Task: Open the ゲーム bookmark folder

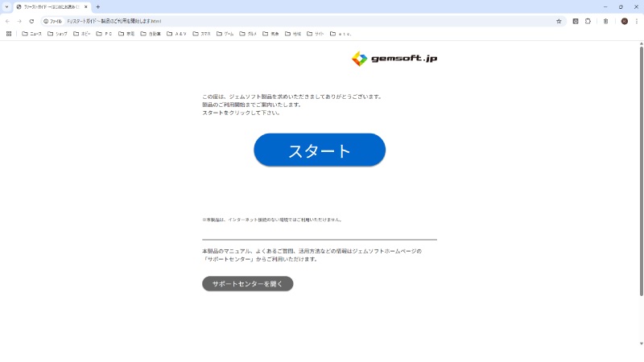Action: coord(225,34)
